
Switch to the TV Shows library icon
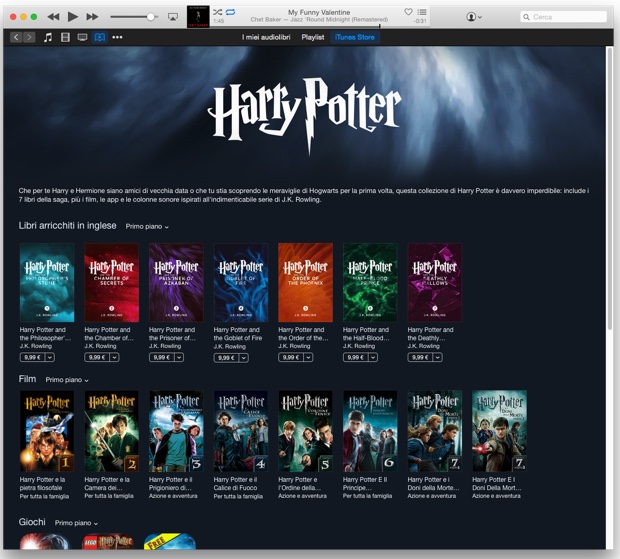tap(82, 37)
